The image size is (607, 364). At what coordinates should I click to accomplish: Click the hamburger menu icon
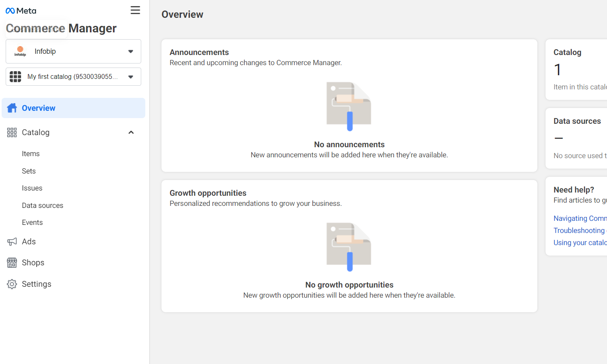coord(135,10)
